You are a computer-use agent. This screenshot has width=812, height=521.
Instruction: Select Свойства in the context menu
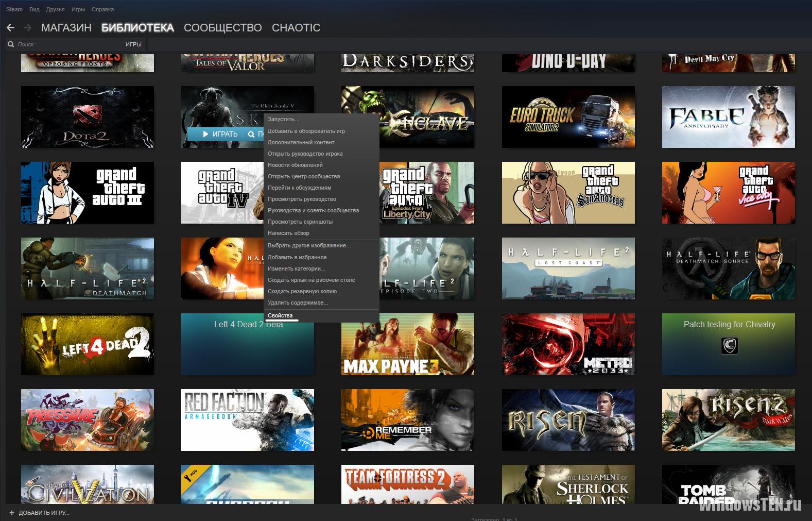coord(321,315)
